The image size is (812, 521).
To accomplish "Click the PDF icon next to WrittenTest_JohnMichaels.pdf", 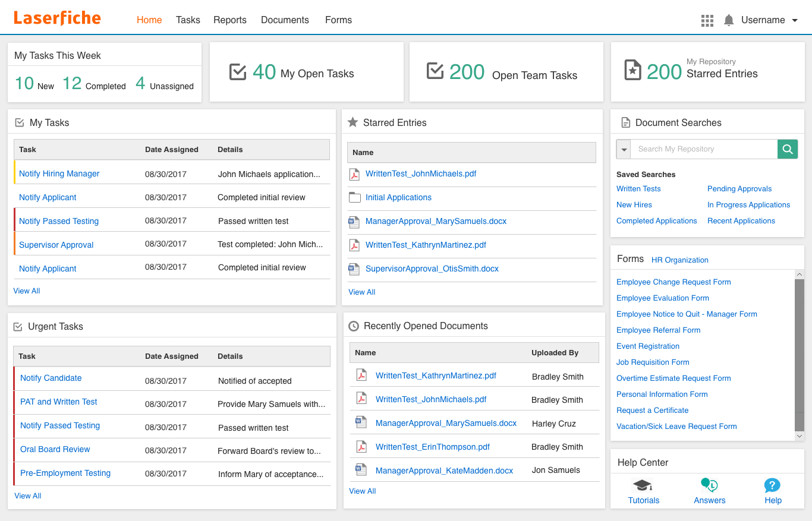I will coord(354,173).
